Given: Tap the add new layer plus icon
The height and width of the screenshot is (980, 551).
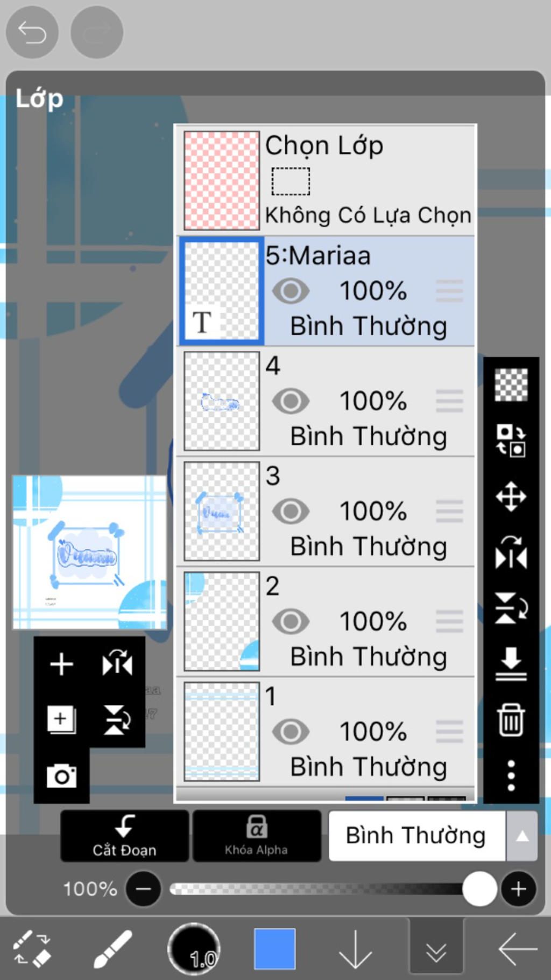Looking at the screenshot, I should pyautogui.click(x=61, y=664).
